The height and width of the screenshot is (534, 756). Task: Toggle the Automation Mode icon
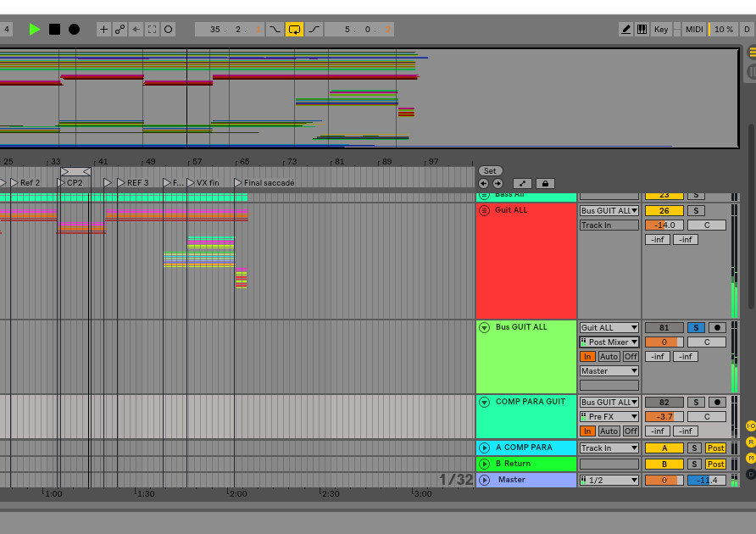[x=522, y=184]
